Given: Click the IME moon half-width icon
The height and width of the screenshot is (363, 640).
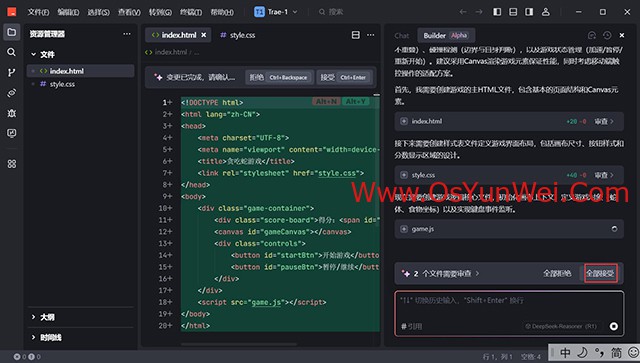Looking at the screenshot, I should pyautogui.click(x=582, y=352).
